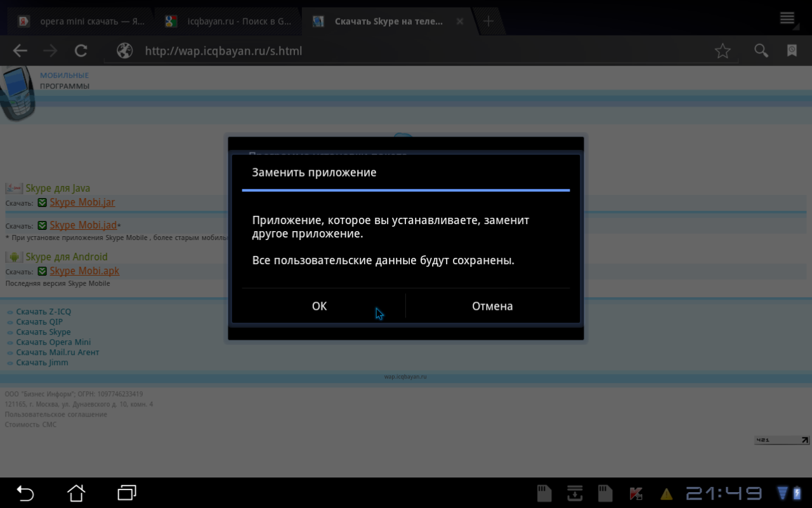Follow the 'Скачать QIP' link
Image resolution: width=812 pixels, height=508 pixels.
click(39, 322)
